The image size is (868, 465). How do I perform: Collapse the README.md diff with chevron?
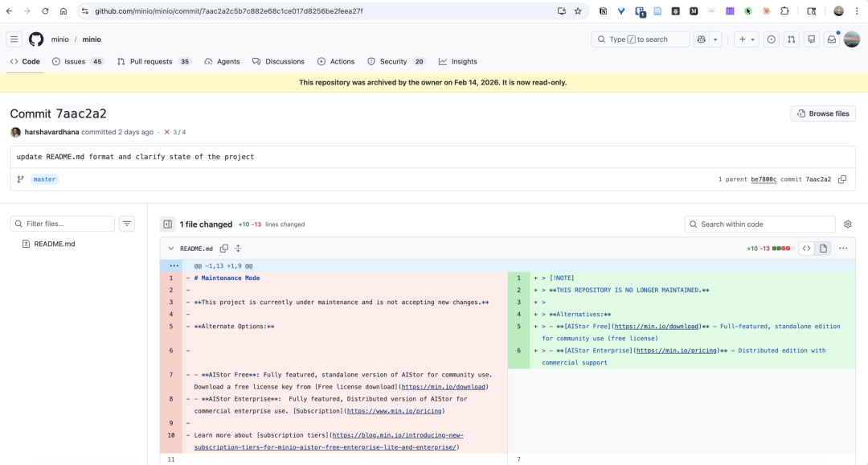[171, 249]
